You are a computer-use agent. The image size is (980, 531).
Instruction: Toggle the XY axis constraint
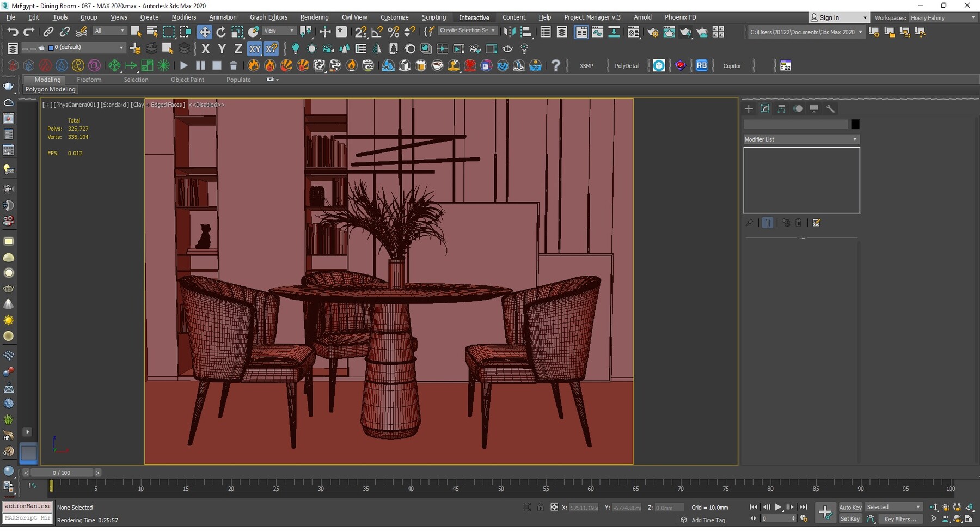point(255,48)
